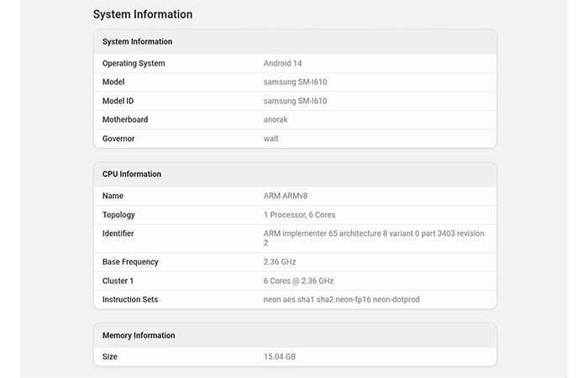Screen dimensions: 588x378
Task: Select the ARM ARMv8 name value
Action: [286, 196]
